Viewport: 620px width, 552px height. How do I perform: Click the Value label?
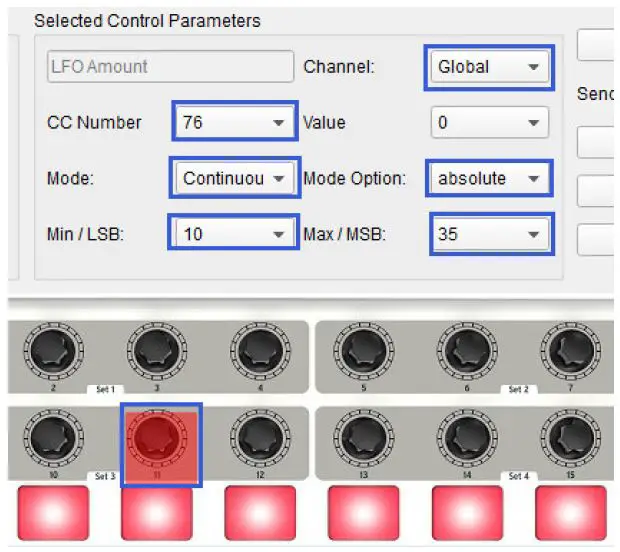(324, 123)
